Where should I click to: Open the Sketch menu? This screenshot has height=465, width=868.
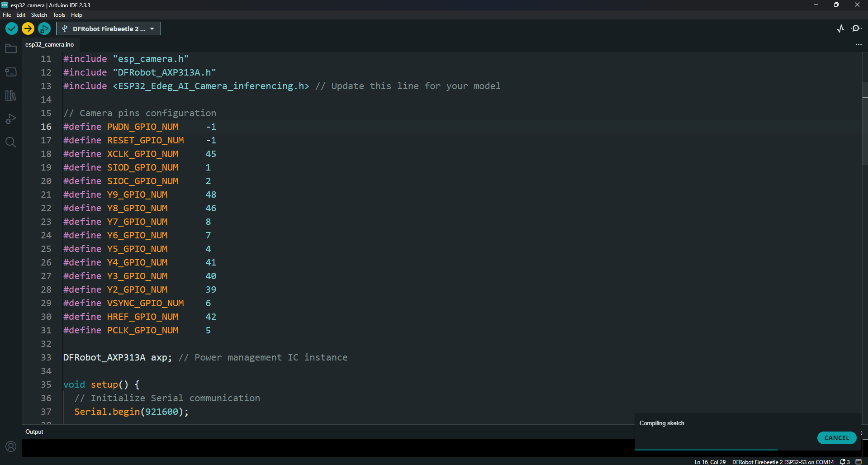tap(39, 15)
